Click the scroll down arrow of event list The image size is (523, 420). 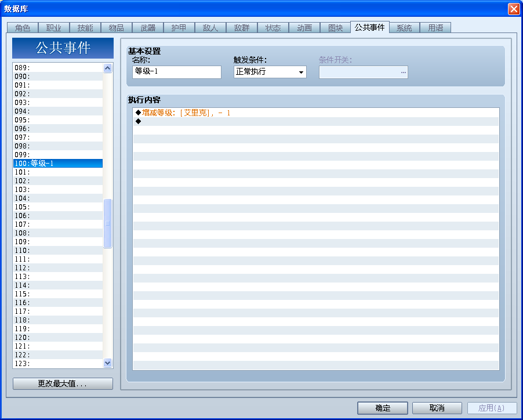(107, 363)
